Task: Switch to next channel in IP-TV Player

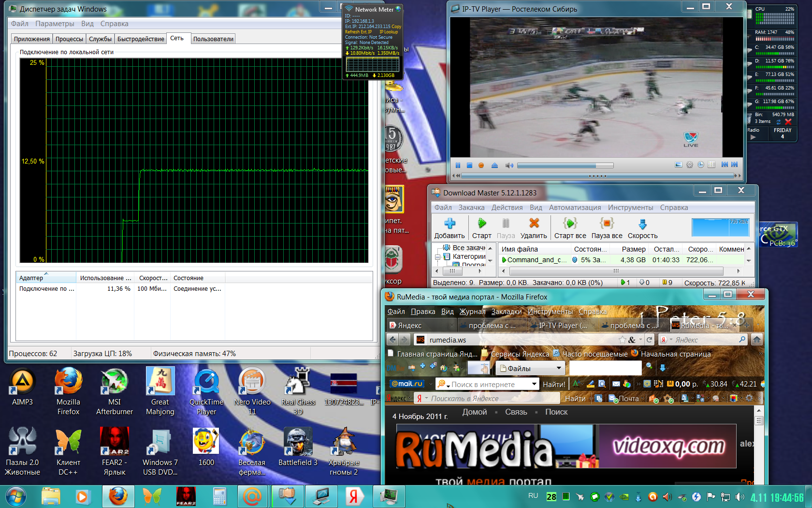Action: point(735,165)
